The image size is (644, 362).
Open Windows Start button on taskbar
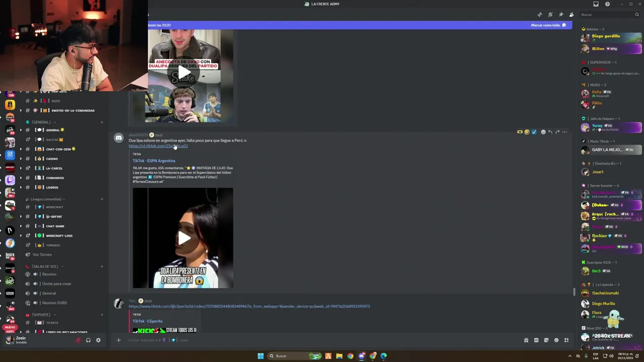pos(261,356)
